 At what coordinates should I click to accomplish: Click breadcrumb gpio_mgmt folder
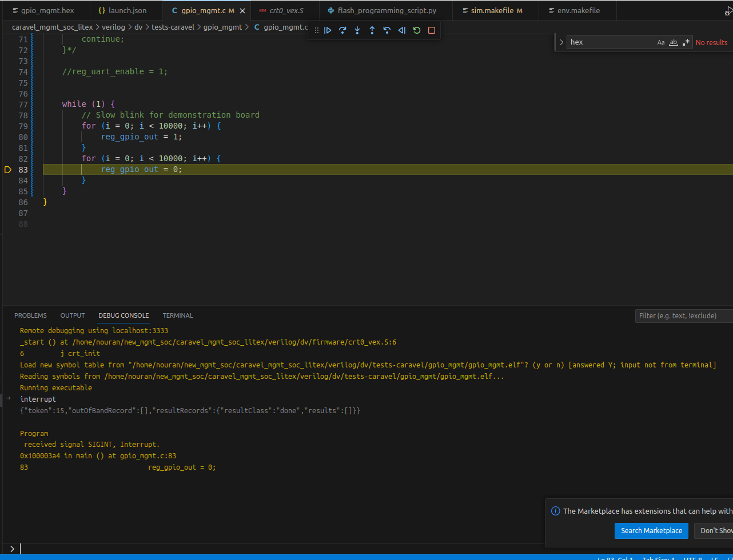[222, 27]
